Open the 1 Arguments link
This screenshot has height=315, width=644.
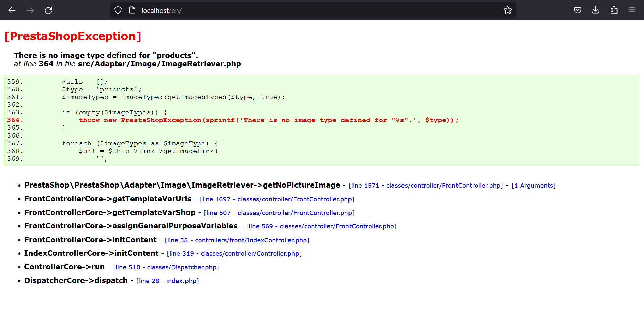[533, 185]
